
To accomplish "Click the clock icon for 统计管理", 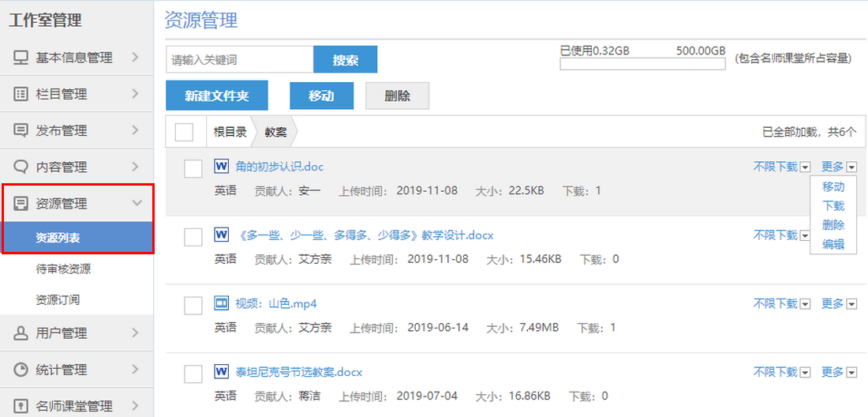I will click(x=21, y=370).
